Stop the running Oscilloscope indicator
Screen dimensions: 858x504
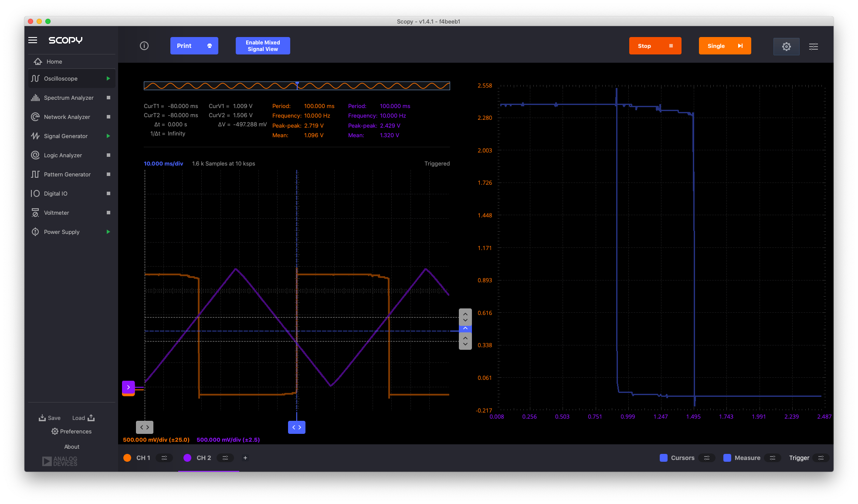pyautogui.click(x=109, y=78)
